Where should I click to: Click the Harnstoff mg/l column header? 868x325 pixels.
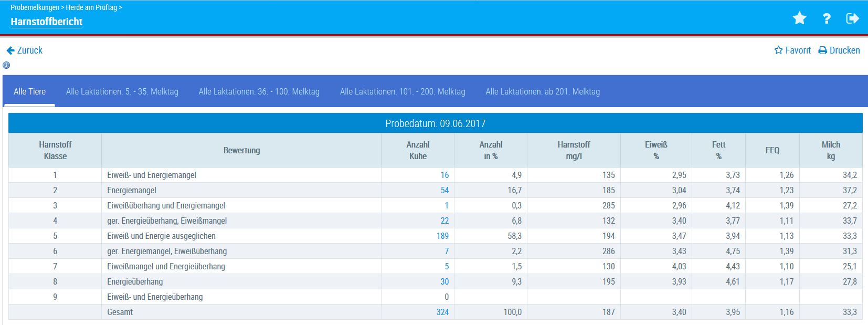(x=573, y=150)
